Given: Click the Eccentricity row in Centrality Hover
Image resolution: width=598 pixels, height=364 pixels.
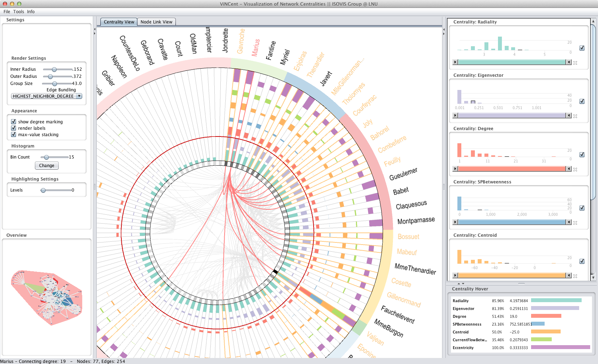Looking at the screenshot, I should click(x=521, y=348).
